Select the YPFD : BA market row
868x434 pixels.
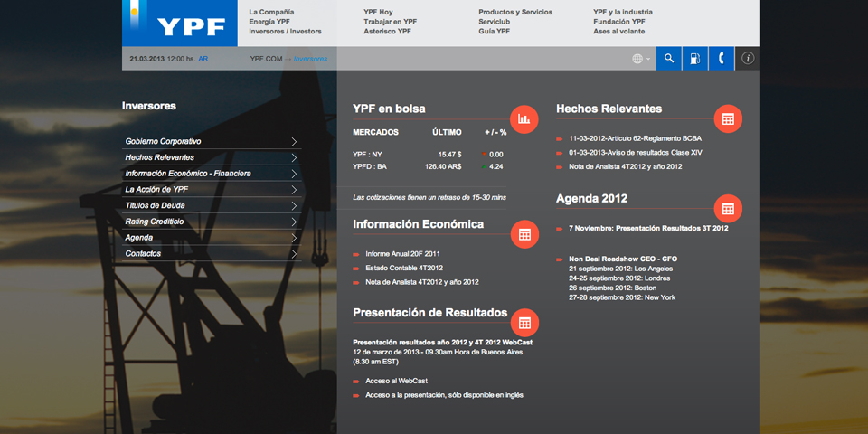(x=429, y=166)
